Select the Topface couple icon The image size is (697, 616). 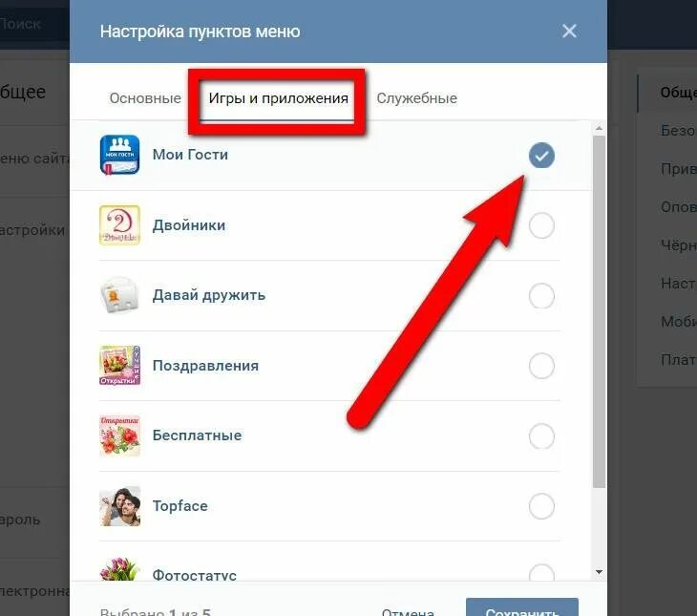(119, 506)
